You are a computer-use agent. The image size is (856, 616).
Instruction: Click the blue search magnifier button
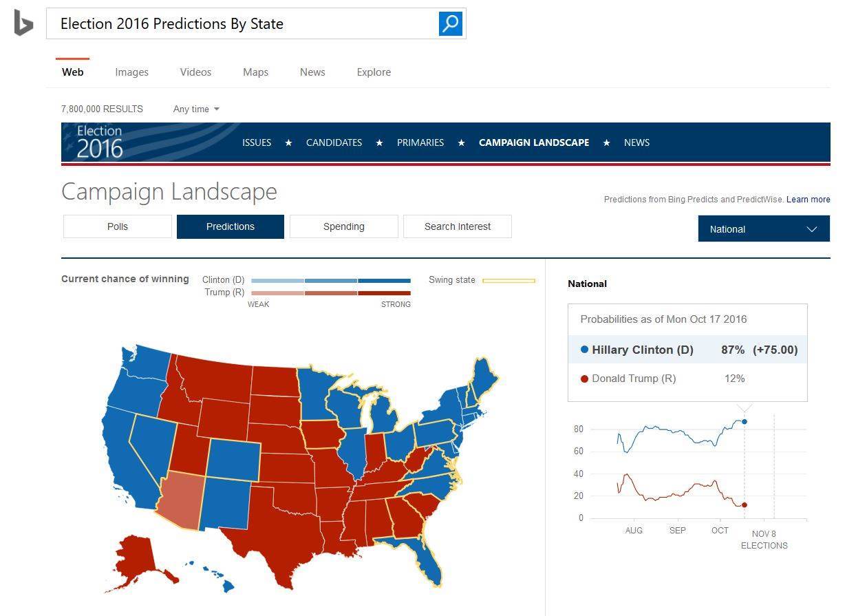point(451,24)
